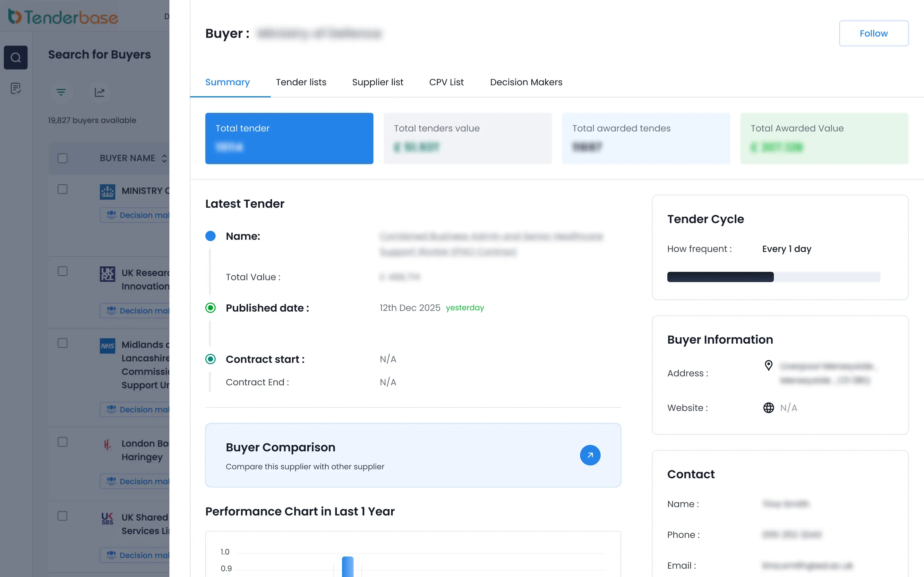Sort by BUYER NAME column arrows
This screenshot has height=577, width=924.
(164, 158)
